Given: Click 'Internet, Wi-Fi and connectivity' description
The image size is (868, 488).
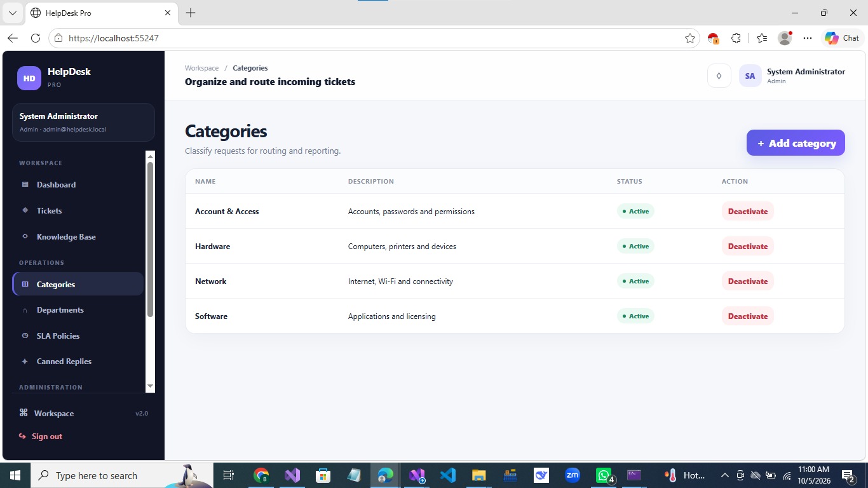Looking at the screenshot, I should coord(400,281).
